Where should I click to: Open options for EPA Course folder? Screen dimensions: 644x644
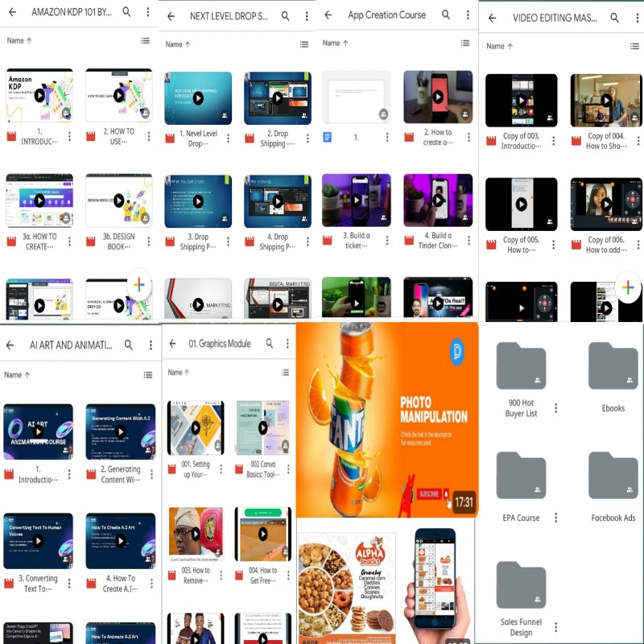coord(556,518)
